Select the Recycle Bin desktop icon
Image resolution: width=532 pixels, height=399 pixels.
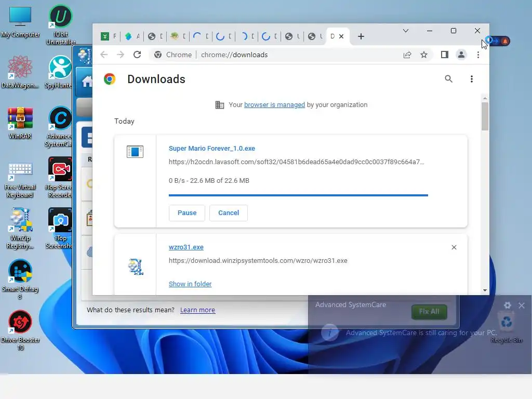pos(507,328)
